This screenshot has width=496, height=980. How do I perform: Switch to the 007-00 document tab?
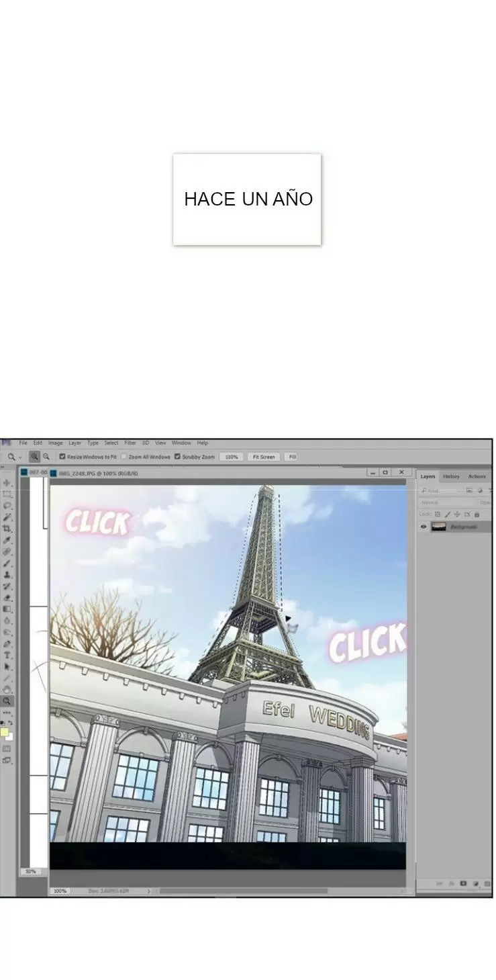coord(34,473)
